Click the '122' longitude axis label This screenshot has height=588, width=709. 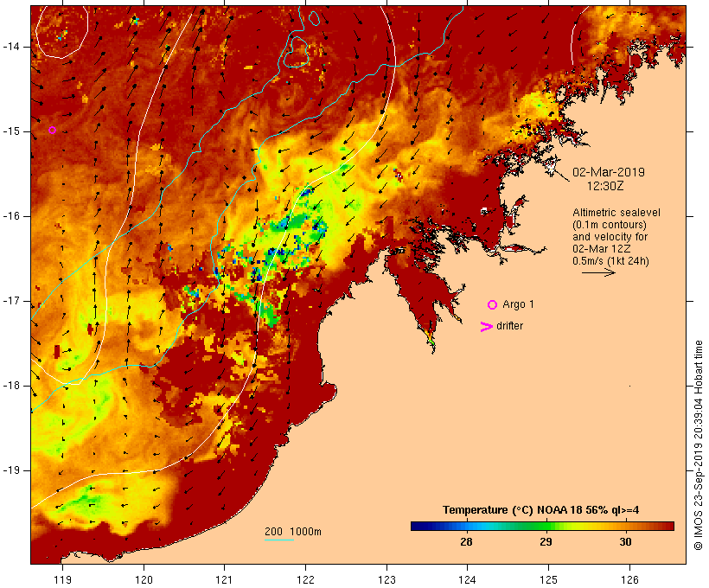pyautogui.click(x=306, y=580)
